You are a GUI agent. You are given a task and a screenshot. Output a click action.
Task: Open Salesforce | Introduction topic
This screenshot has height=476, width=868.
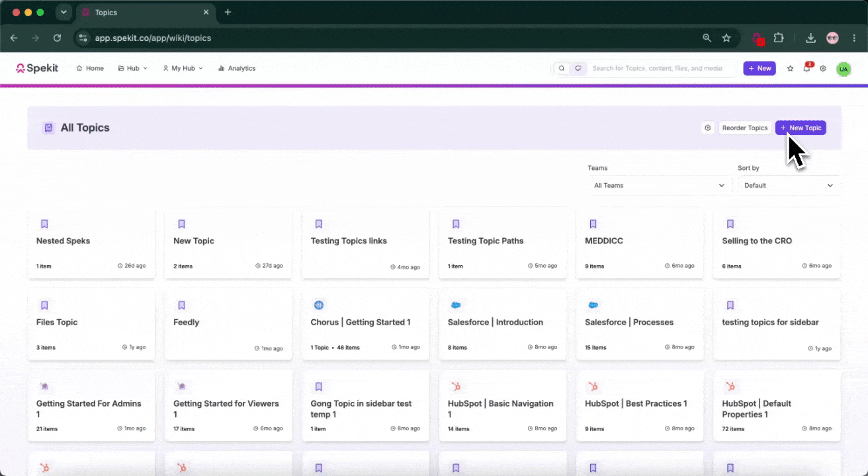click(x=503, y=325)
